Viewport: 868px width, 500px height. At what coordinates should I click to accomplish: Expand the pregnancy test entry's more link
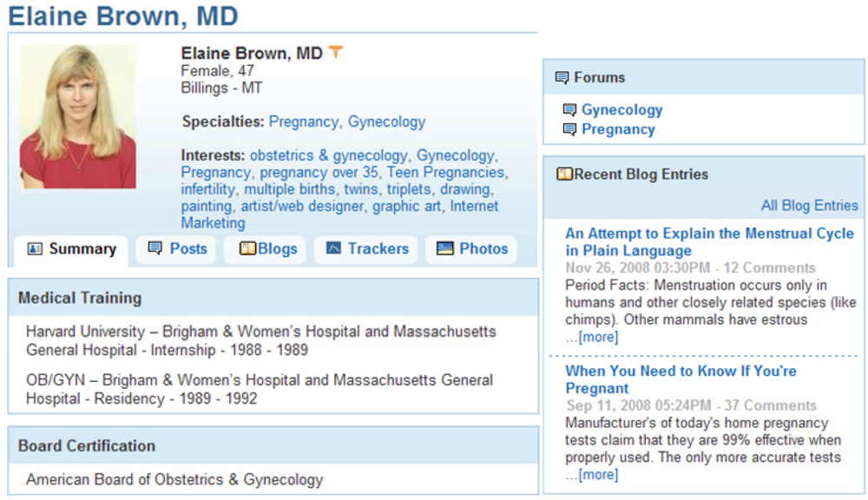coord(598,474)
